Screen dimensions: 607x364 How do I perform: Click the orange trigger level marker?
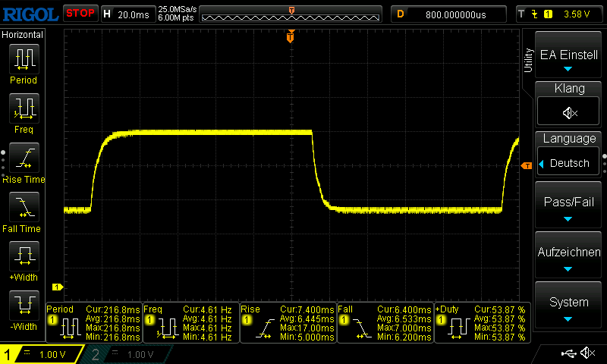pos(527,166)
